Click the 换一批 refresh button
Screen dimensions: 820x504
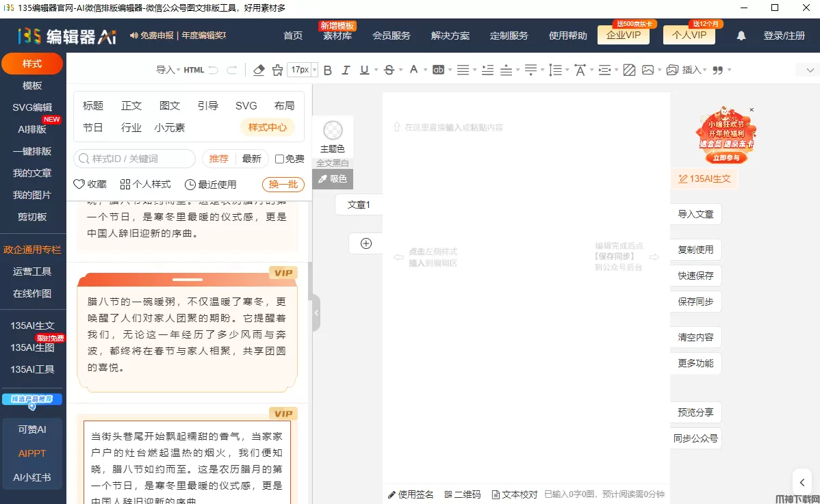(283, 185)
